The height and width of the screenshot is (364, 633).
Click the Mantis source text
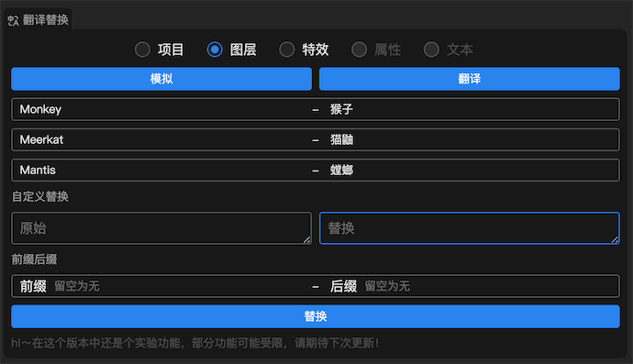(38, 170)
